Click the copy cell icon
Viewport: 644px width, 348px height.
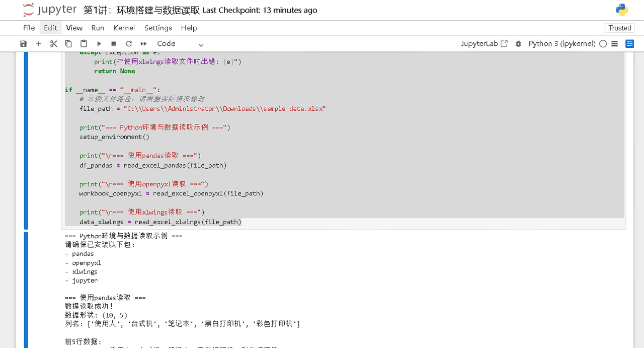(68, 44)
